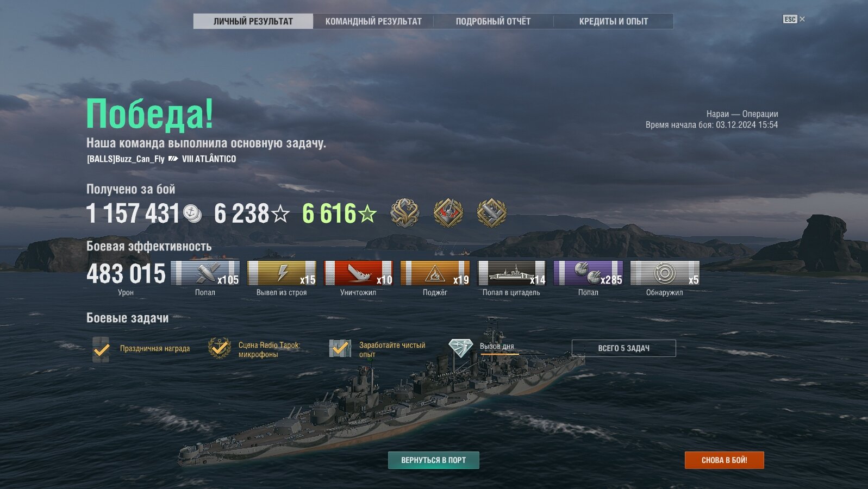Select the orange x19 fires set ribbon
Screen dimensions: 868x489
(435, 273)
